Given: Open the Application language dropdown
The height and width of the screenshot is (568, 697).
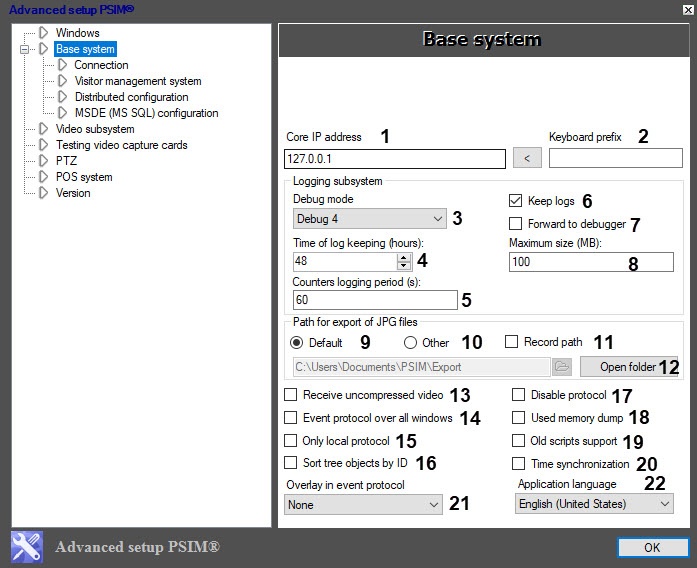Looking at the screenshot, I should click(x=594, y=504).
